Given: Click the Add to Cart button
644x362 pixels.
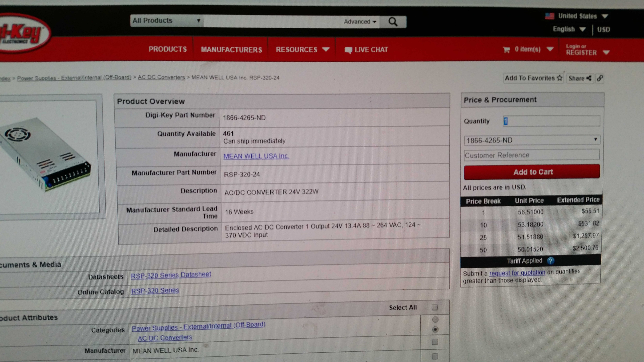Looking at the screenshot, I should pos(531,172).
